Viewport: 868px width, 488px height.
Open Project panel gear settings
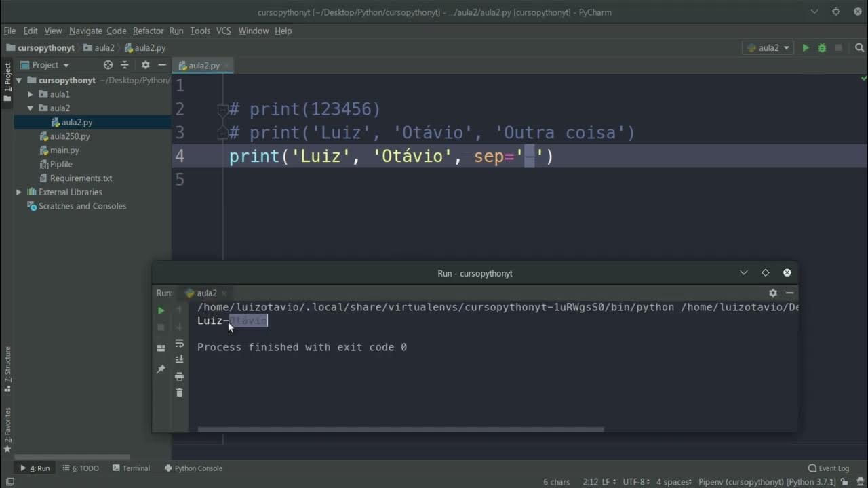(145, 65)
